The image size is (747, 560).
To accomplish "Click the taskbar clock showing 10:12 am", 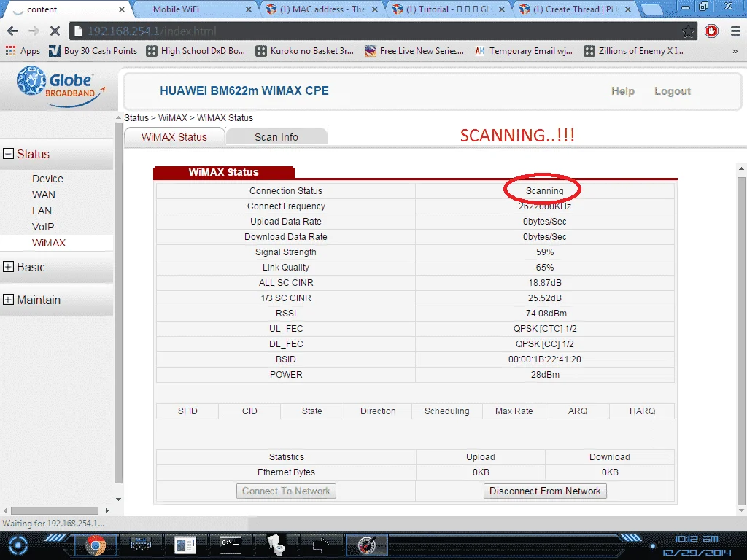I will pyautogui.click(x=697, y=539).
